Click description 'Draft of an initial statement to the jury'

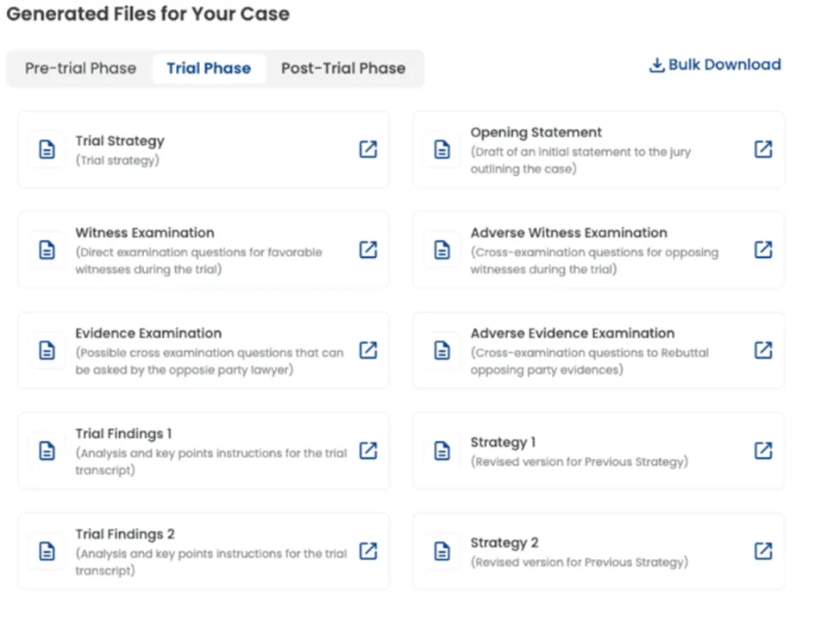(x=580, y=152)
